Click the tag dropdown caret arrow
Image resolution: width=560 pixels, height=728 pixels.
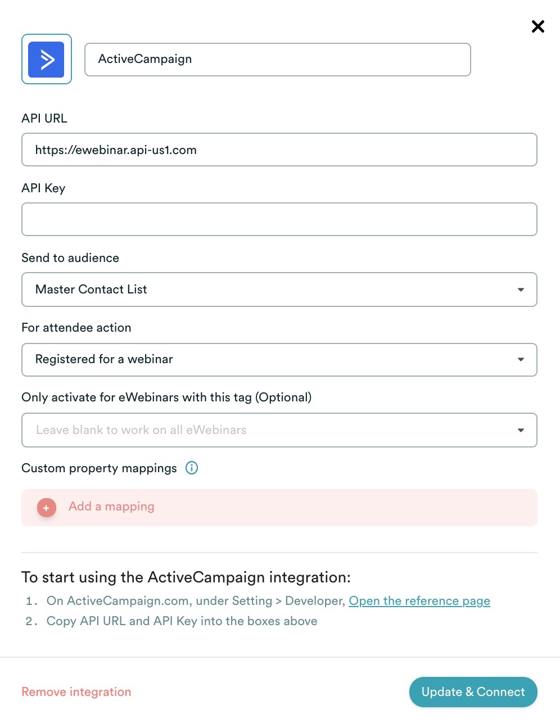pyautogui.click(x=521, y=430)
